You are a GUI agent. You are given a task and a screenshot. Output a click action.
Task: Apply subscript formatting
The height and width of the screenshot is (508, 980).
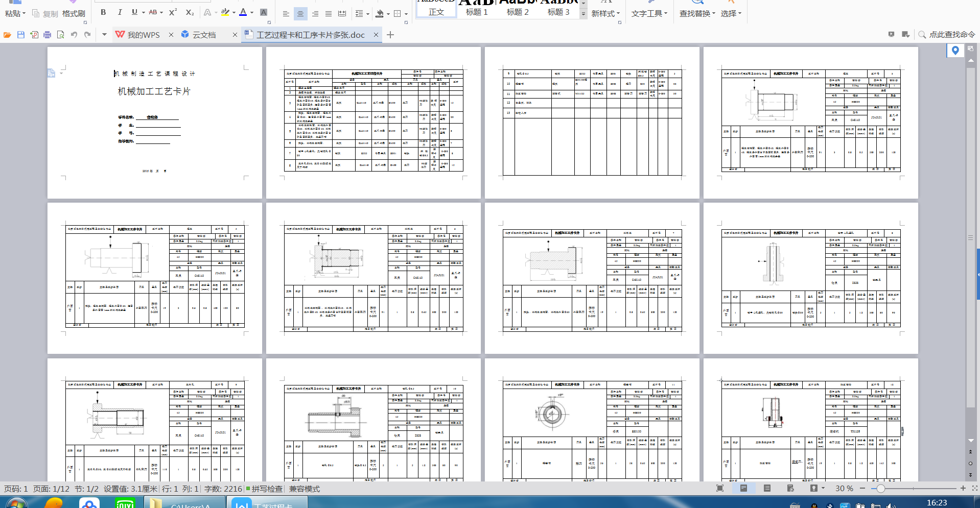click(190, 12)
